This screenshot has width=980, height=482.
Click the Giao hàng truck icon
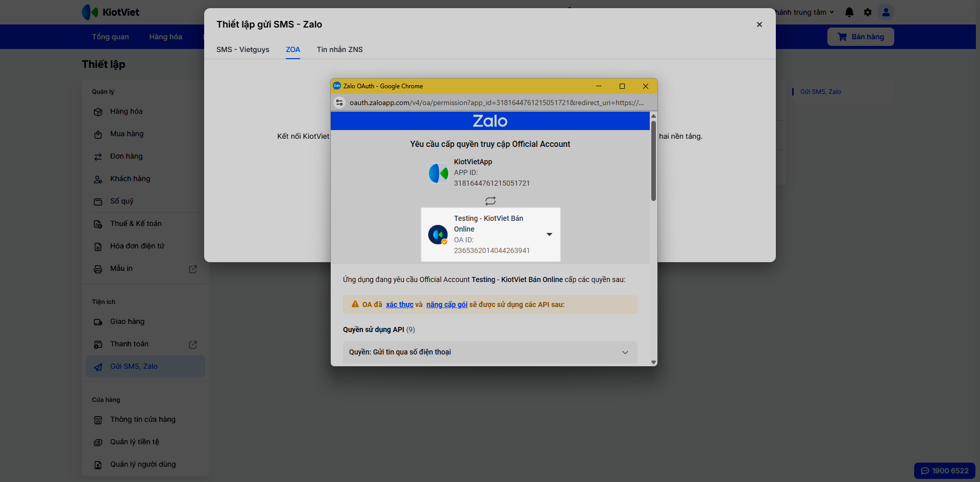tap(98, 322)
